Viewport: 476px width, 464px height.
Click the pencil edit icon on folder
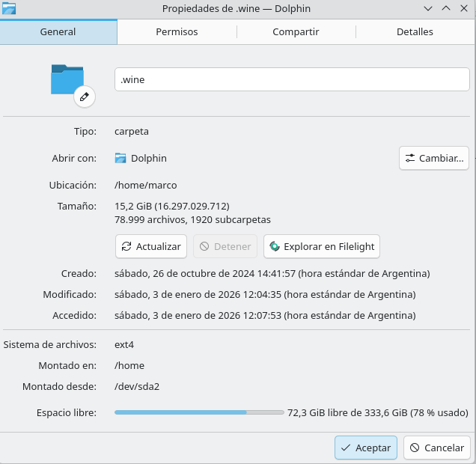pos(85,97)
